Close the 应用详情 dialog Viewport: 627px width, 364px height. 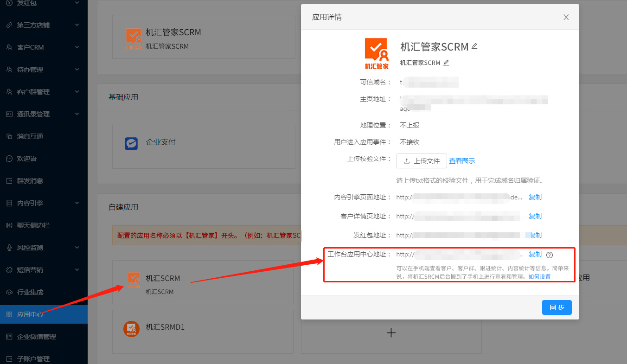point(566,17)
